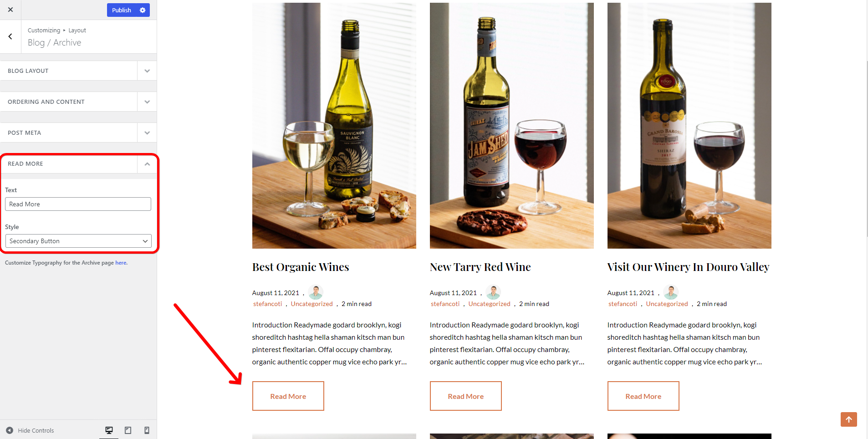This screenshot has height=439, width=868.
Task: Expand the Post Meta section
Action: coord(78,133)
